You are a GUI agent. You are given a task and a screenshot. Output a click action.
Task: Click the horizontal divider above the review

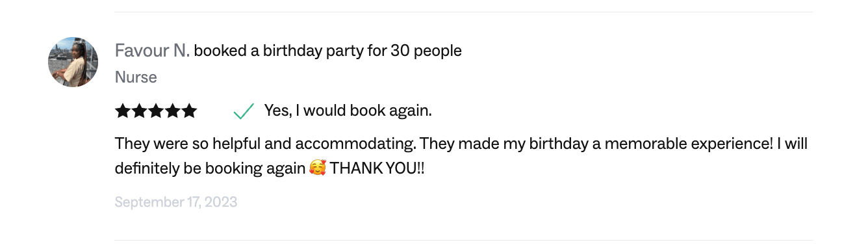point(464,12)
